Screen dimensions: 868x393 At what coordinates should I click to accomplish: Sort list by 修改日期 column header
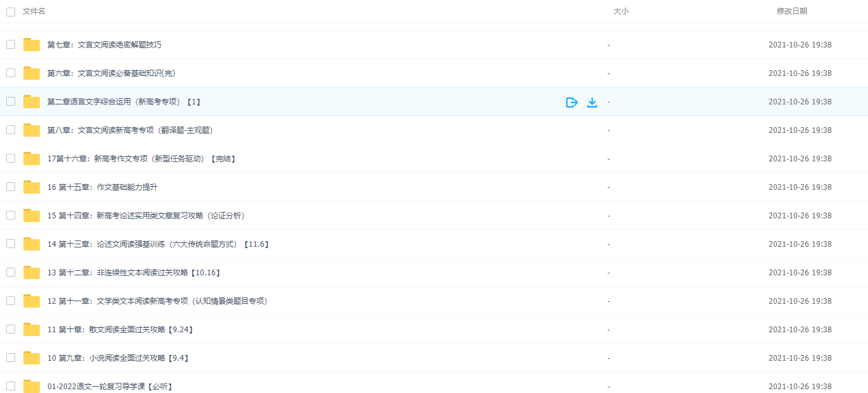791,11
